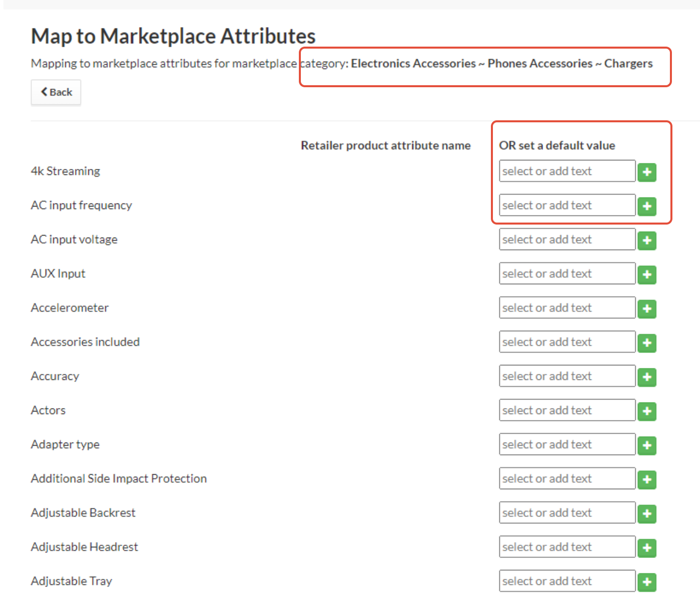This screenshot has height=603, width=700.
Task: Expand the default value field for Adjustable Backrest
Action: tap(566, 512)
